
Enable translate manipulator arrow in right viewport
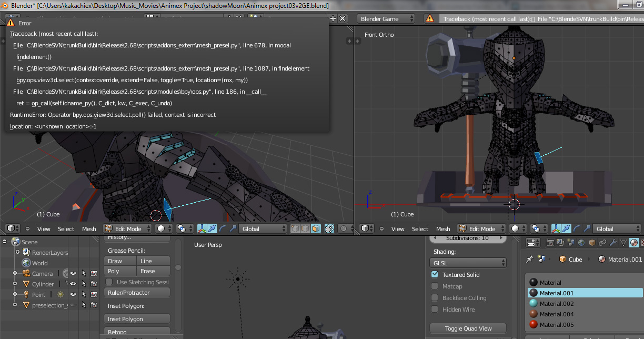[566, 228]
